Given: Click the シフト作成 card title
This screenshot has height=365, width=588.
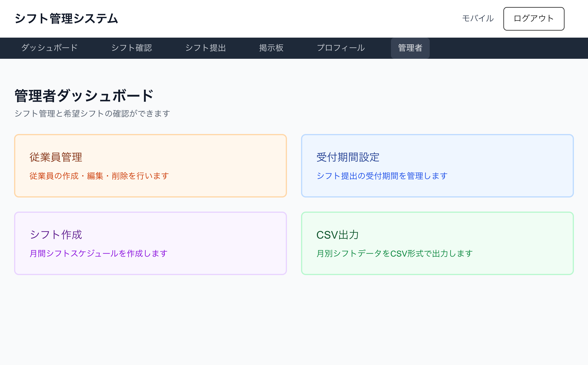Looking at the screenshot, I should click(56, 235).
